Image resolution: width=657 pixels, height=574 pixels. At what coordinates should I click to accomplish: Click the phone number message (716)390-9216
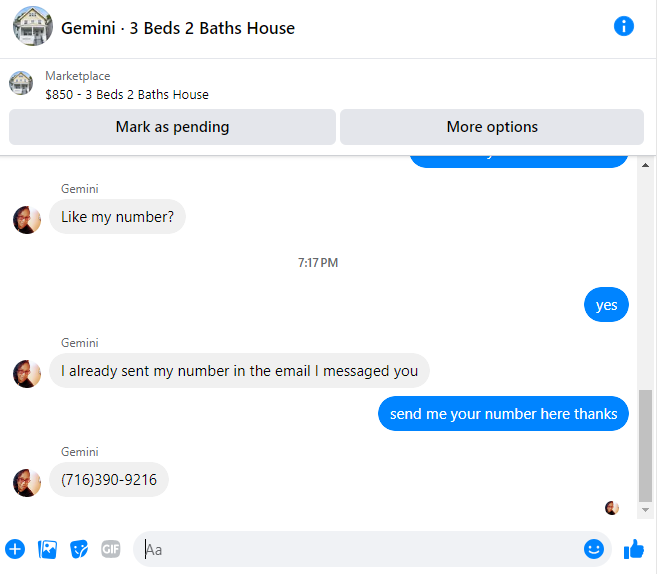[x=109, y=480]
